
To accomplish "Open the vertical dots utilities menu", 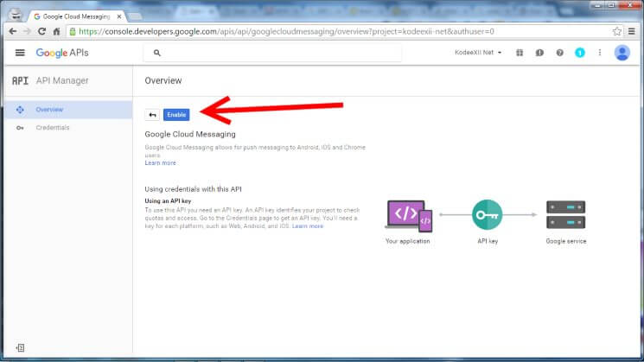I will (x=600, y=53).
